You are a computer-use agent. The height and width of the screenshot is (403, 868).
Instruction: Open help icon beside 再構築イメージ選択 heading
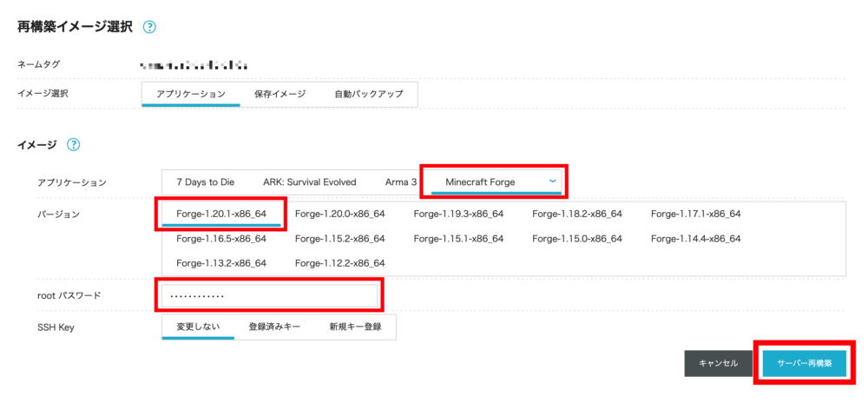coord(149,27)
